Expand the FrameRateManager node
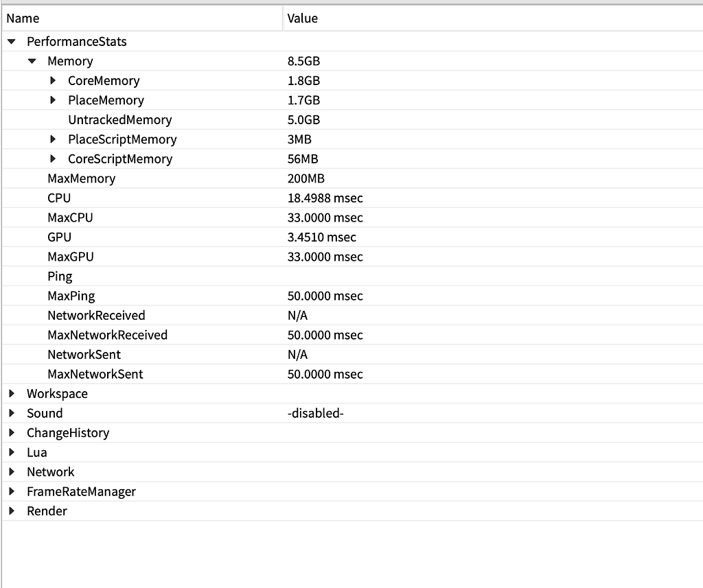This screenshot has width=703, height=588. (x=11, y=491)
